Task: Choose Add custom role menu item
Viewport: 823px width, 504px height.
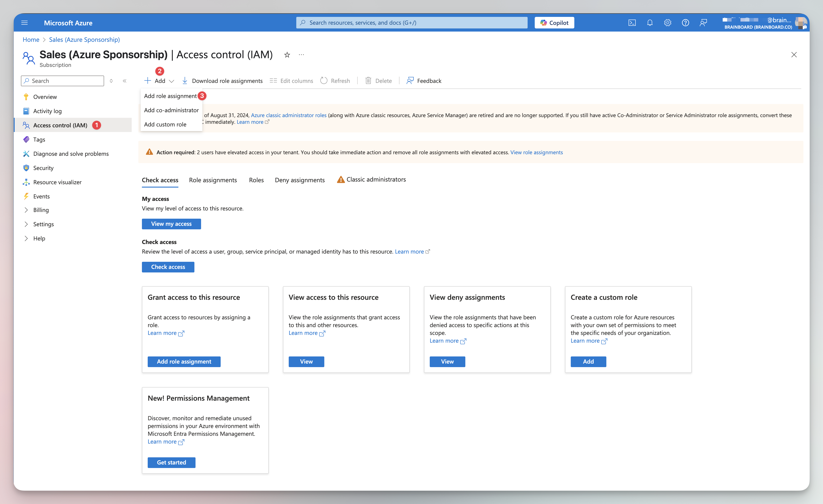Action: [x=165, y=124]
